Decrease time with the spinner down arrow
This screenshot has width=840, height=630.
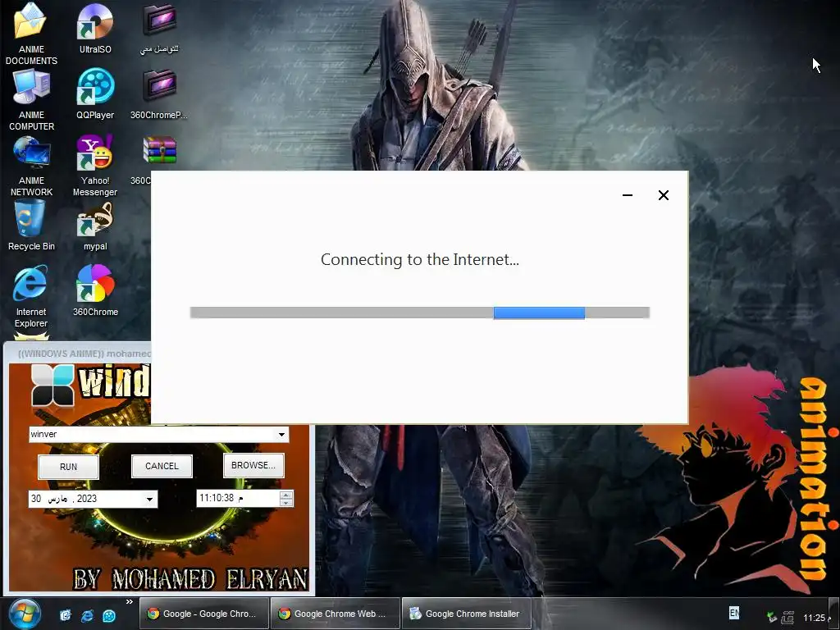[286, 503]
